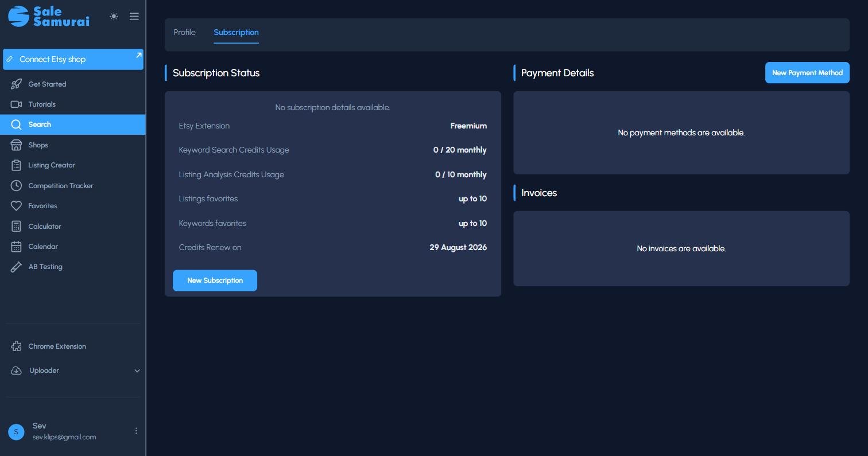Click the Listing Creator clipboard icon
The width and height of the screenshot is (868, 456).
16,165
